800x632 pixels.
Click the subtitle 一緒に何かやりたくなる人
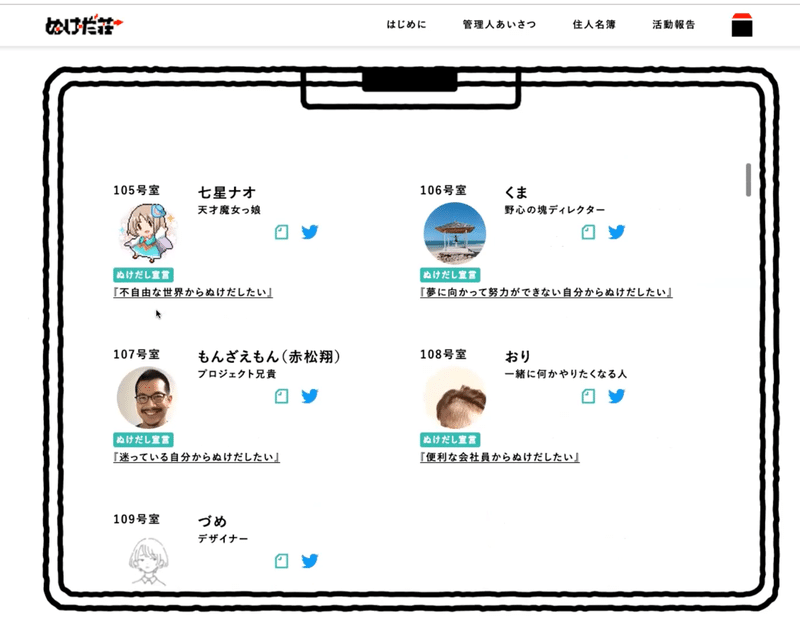(x=566, y=374)
